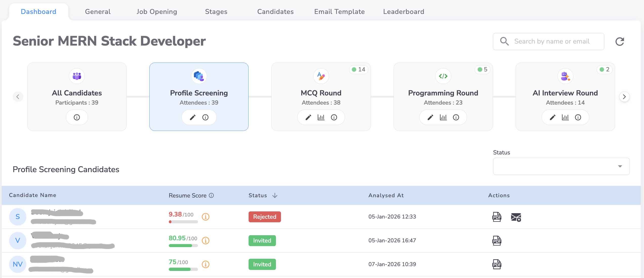Open the Email Template tab

(339, 12)
